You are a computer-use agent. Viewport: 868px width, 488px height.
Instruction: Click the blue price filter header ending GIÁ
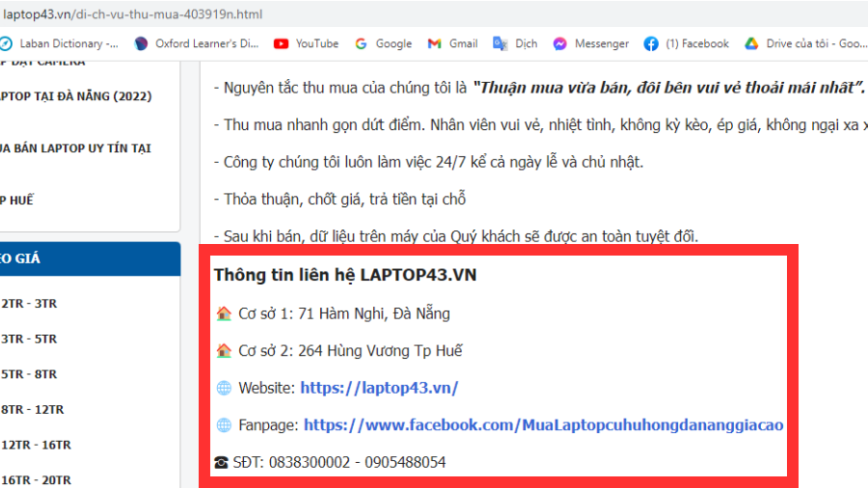pyautogui.click(x=91, y=258)
